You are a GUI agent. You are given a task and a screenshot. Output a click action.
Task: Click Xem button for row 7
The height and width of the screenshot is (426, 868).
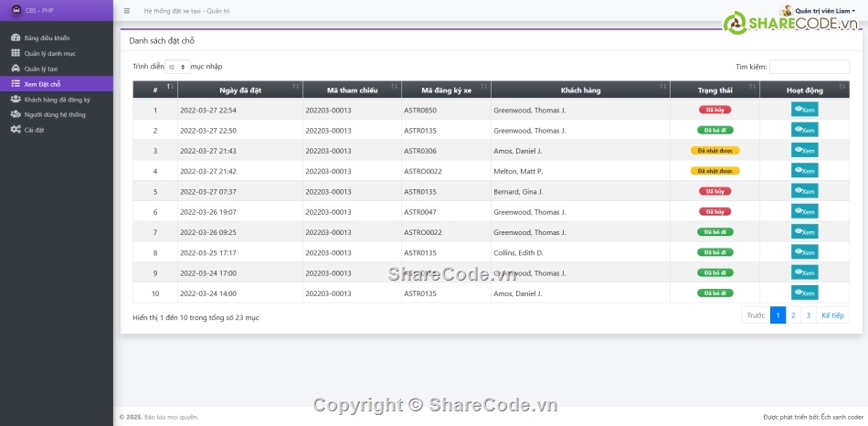click(x=804, y=231)
